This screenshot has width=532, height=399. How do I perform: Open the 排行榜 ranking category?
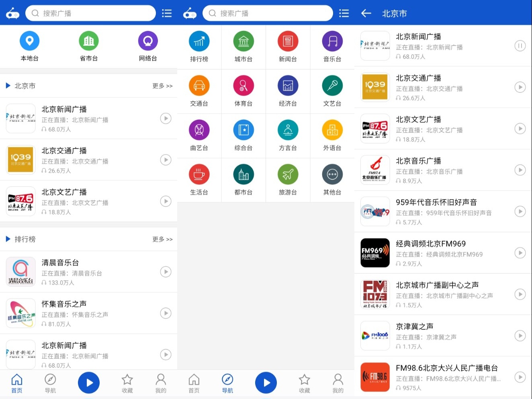click(x=199, y=47)
